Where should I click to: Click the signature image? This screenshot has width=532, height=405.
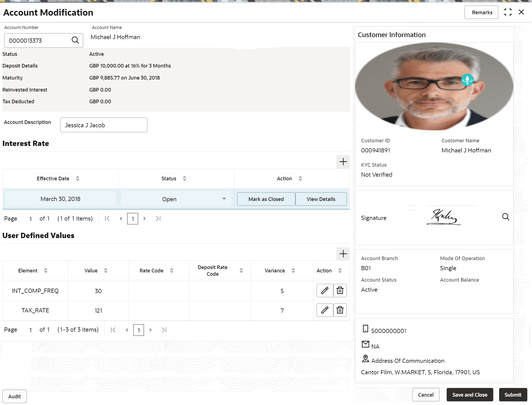(x=444, y=217)
